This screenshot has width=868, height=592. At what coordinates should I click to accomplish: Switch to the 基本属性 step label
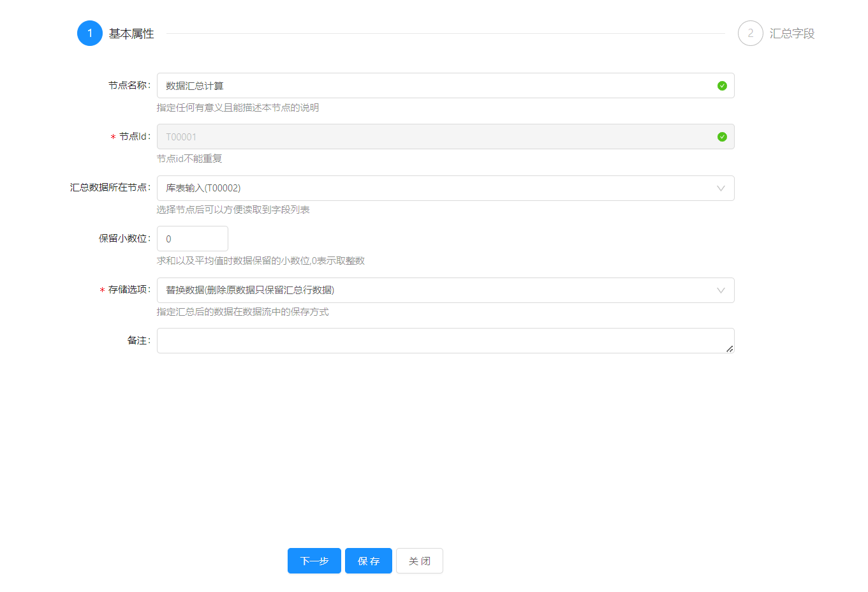pyautogui.click(x=131, y=34)
